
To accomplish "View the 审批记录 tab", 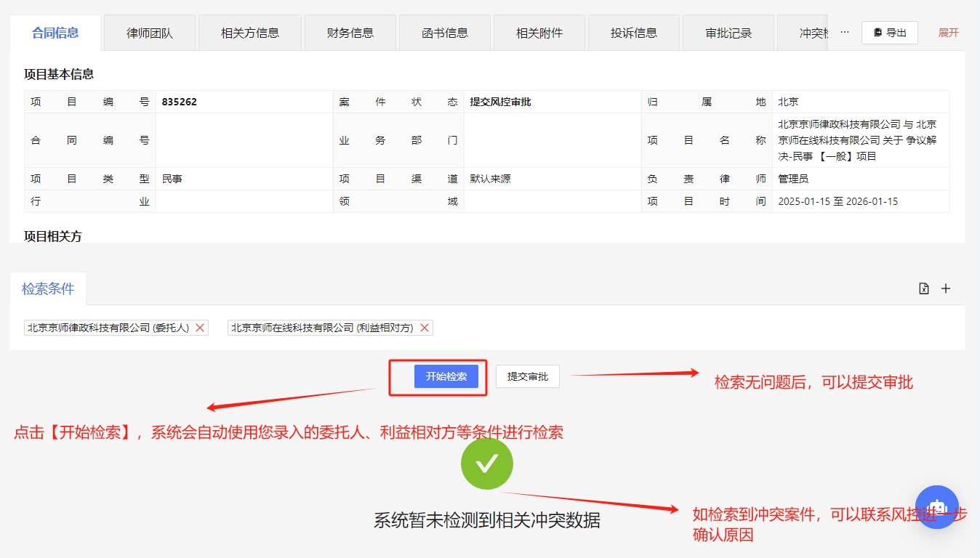I will pyautogui.click(x=728, y=33).
